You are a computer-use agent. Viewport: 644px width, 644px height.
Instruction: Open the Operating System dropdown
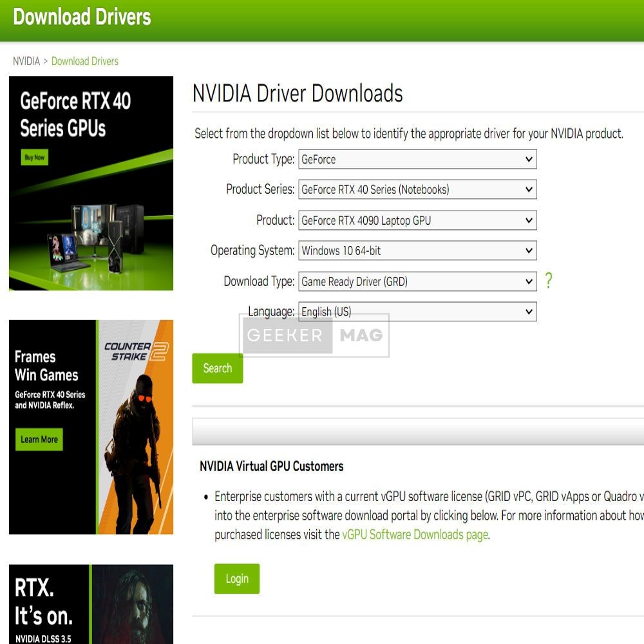tap(417, 251)
